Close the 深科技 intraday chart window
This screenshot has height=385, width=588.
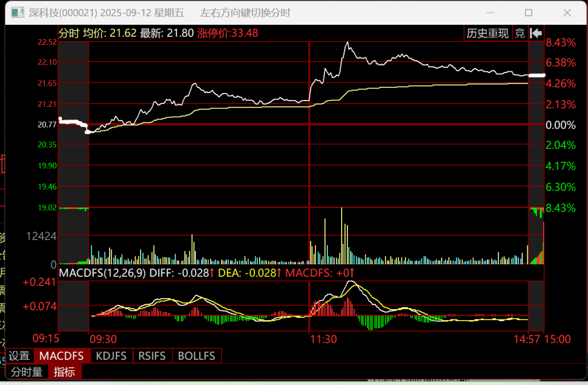pos(567,13)
